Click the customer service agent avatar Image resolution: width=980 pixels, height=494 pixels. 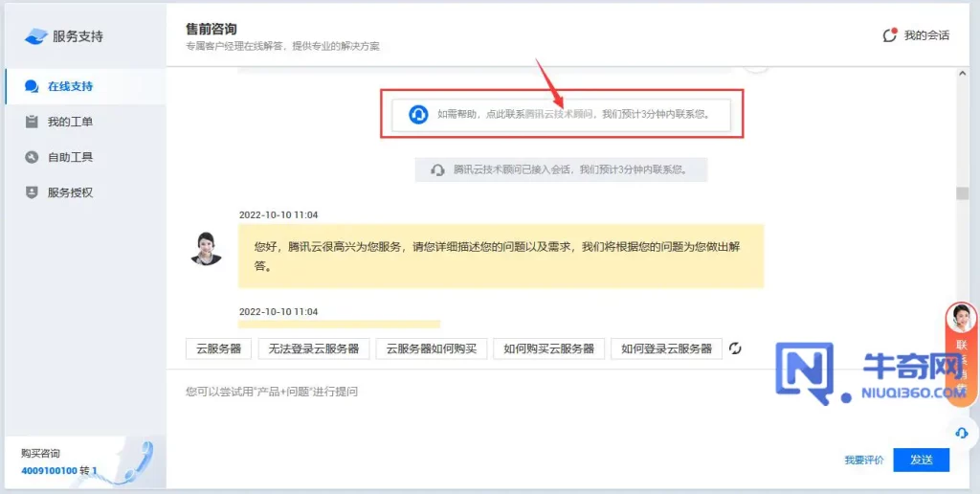tap(207, 248)
